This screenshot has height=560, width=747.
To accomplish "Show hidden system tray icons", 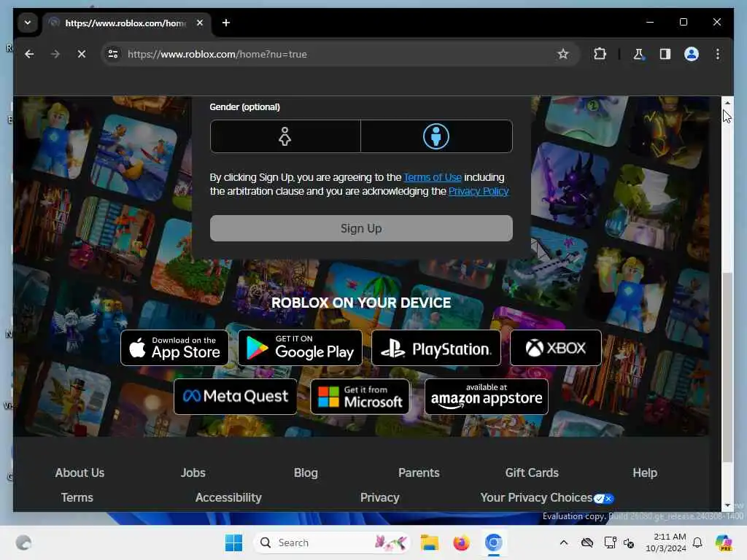I will point(564,542).
